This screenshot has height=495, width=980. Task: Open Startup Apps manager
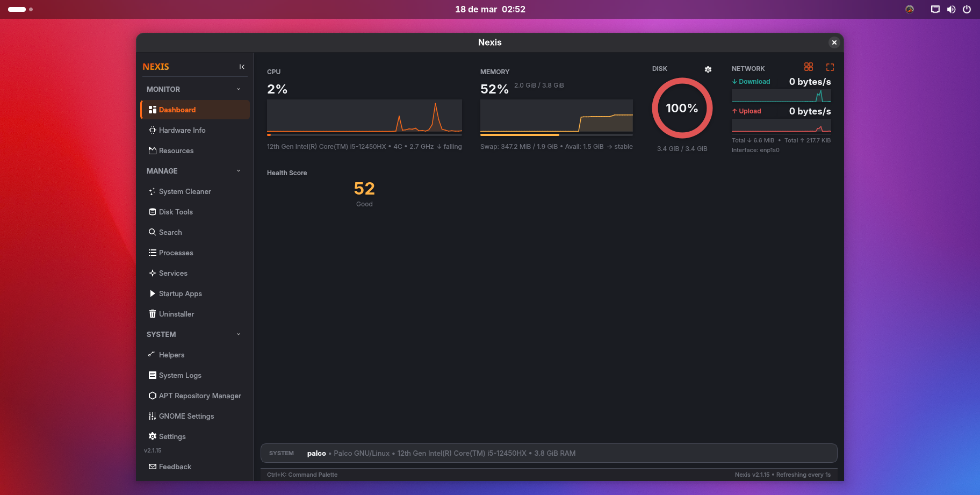tap(180, 293)
